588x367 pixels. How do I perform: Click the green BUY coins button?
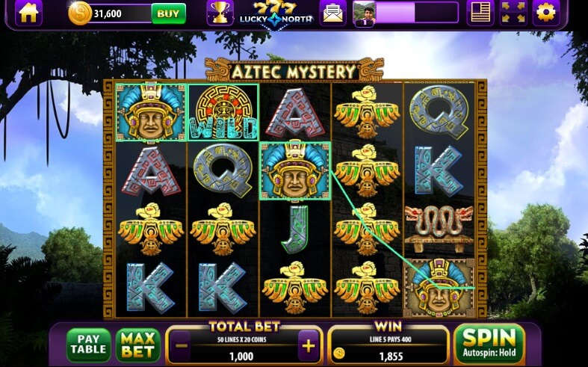pyautogui.click(x=168, y=13)
